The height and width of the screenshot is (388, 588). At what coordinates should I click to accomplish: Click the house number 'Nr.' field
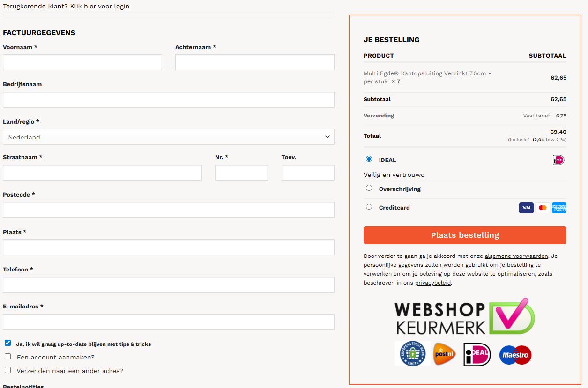tap(241, 173)
